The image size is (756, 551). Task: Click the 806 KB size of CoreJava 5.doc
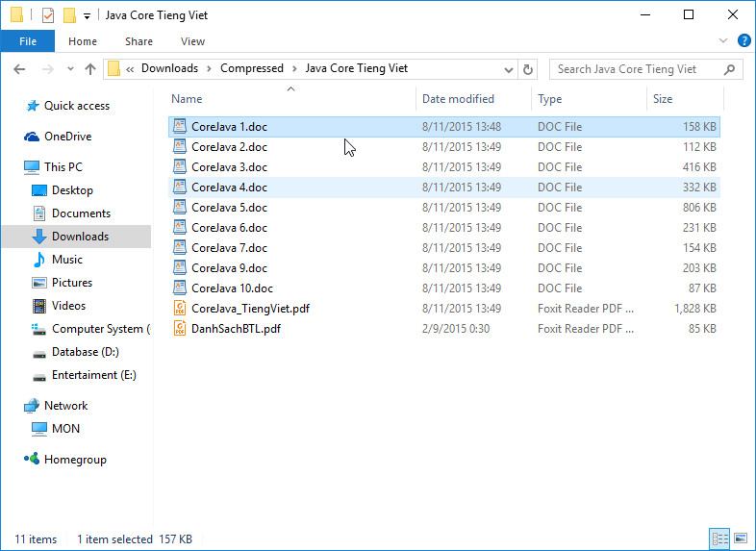click(699, 208)
